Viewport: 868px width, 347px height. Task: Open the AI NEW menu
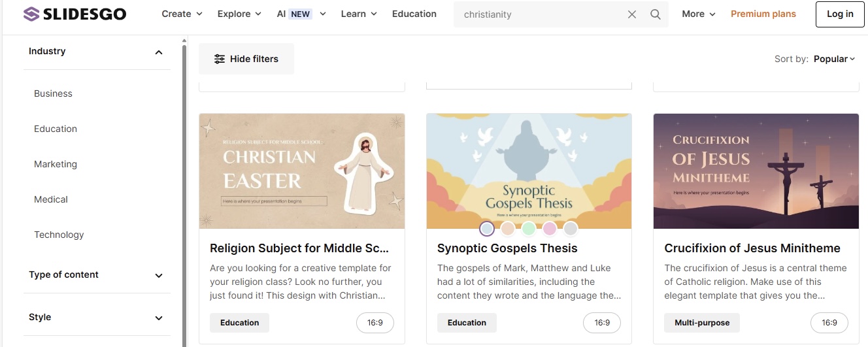[301, 14]
